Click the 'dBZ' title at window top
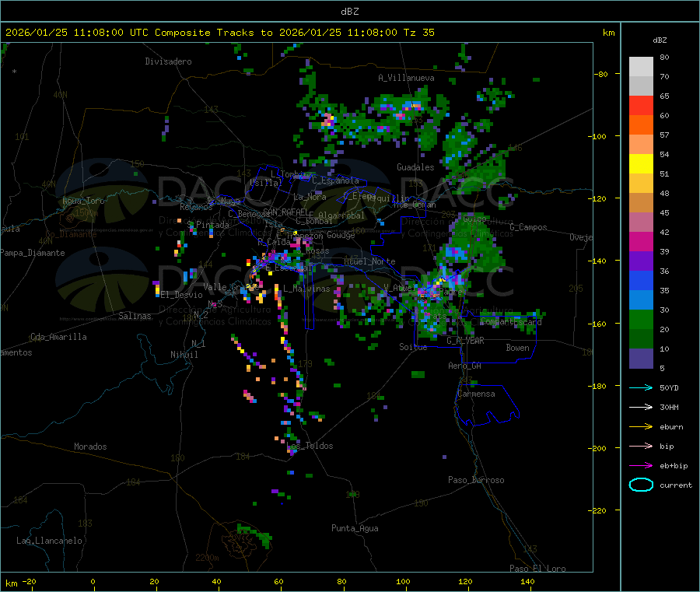Viewport: 700px width, 592px height. (349, 12)
